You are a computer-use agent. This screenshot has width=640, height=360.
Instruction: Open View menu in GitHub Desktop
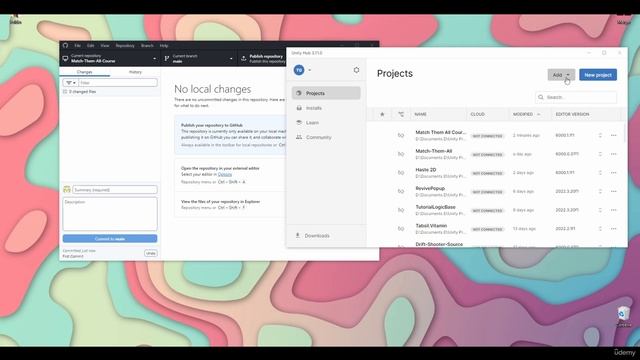(105, 46)
